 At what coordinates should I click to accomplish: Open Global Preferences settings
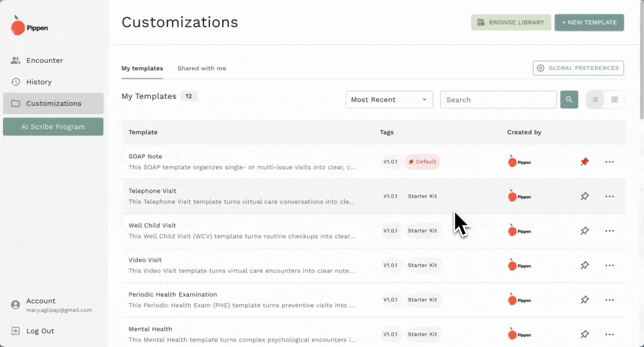(578, 68)
